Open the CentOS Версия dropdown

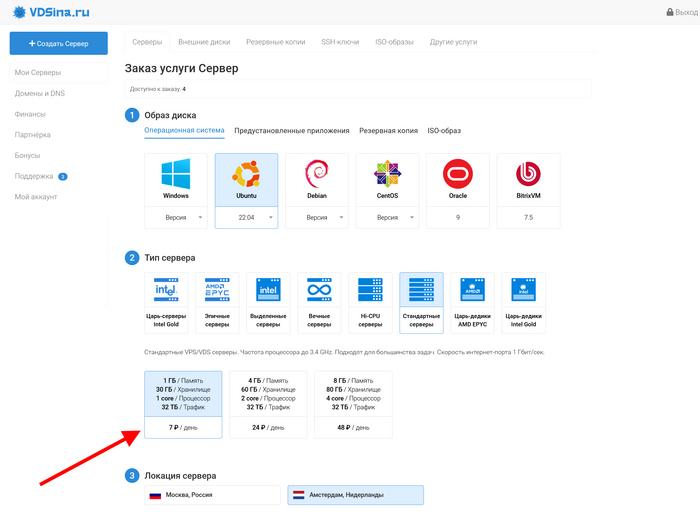click(387, 217)
